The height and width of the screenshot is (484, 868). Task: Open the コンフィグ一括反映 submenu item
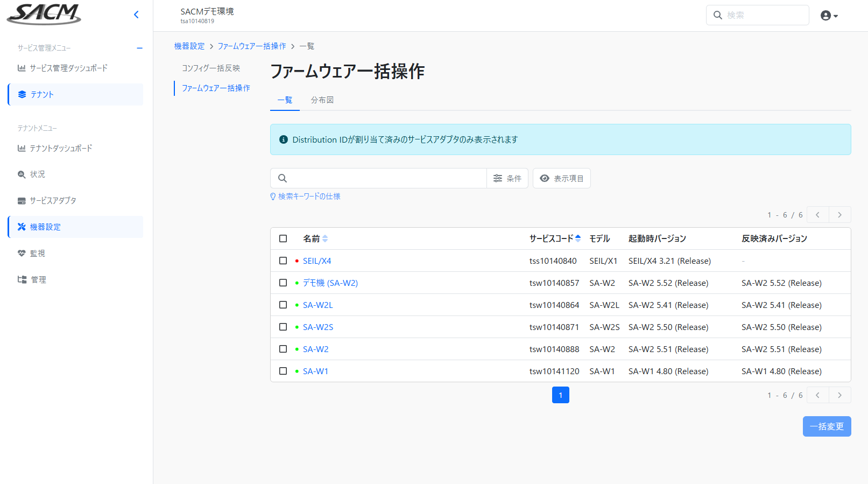click(211, 68)
